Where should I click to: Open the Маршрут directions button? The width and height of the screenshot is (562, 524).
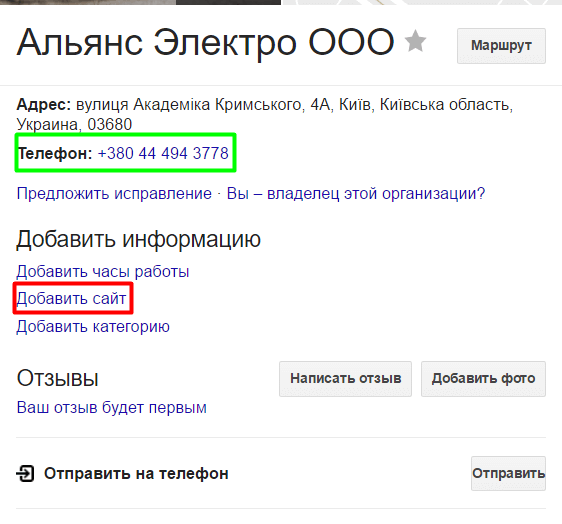click(x=501, y=46)
